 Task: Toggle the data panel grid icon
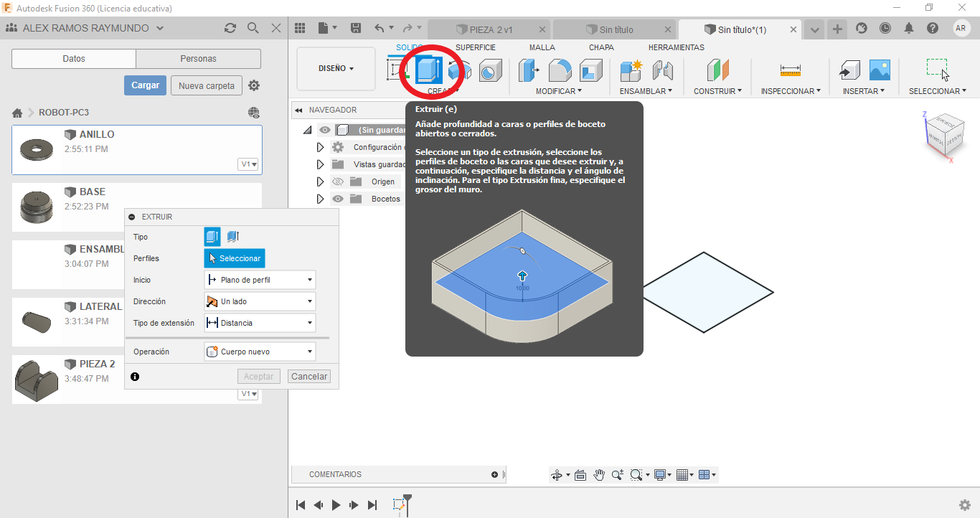coord(300,28)
